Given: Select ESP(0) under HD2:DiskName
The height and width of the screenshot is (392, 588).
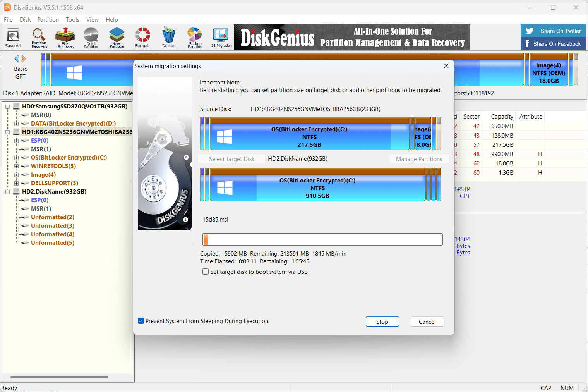Looking at the screenshot, I should point(40,200).
